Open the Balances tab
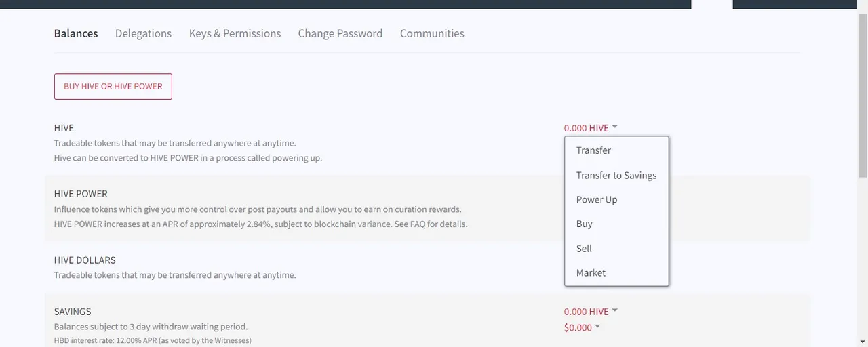This screenshot has height=347, width=868. (76, 33)
